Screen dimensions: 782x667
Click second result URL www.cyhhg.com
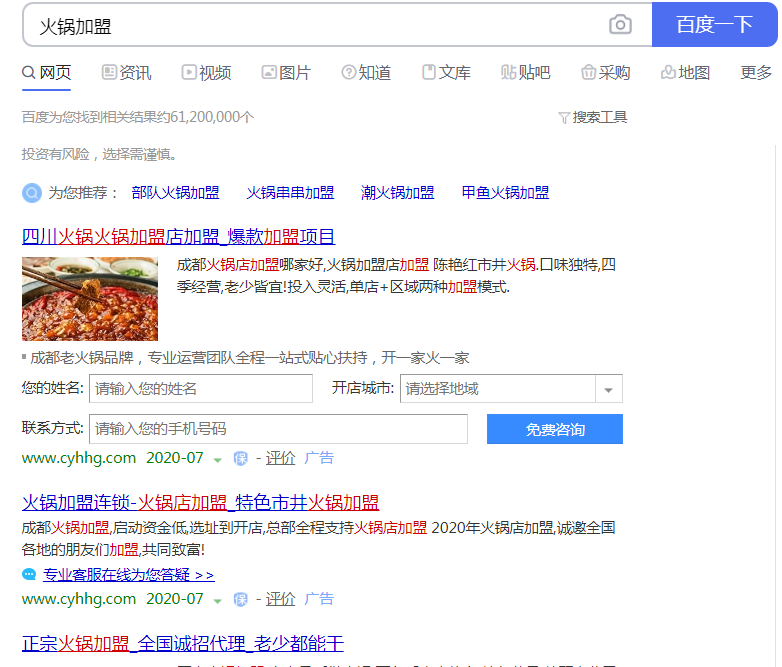click(x=79, y=599)
